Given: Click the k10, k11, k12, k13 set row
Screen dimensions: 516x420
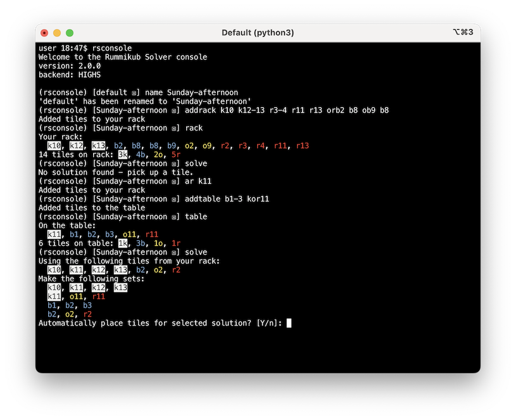Looking at the screenshot, I should point(87,288).
